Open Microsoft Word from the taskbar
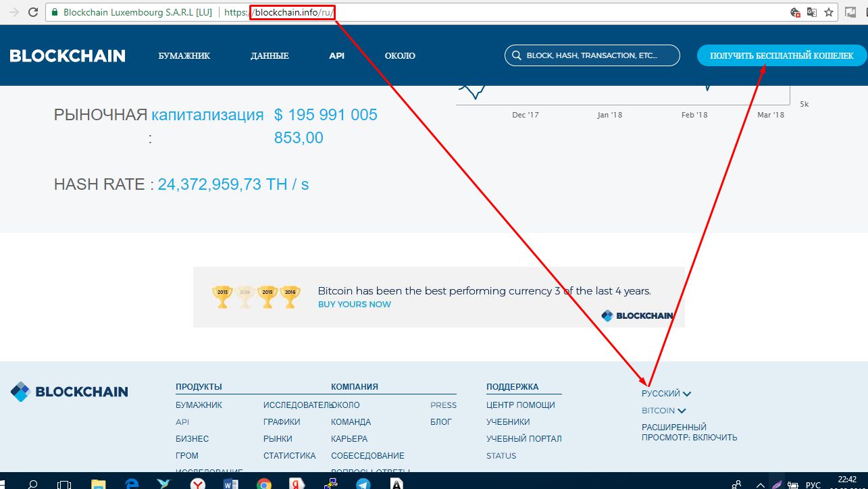 coord(230,484)
